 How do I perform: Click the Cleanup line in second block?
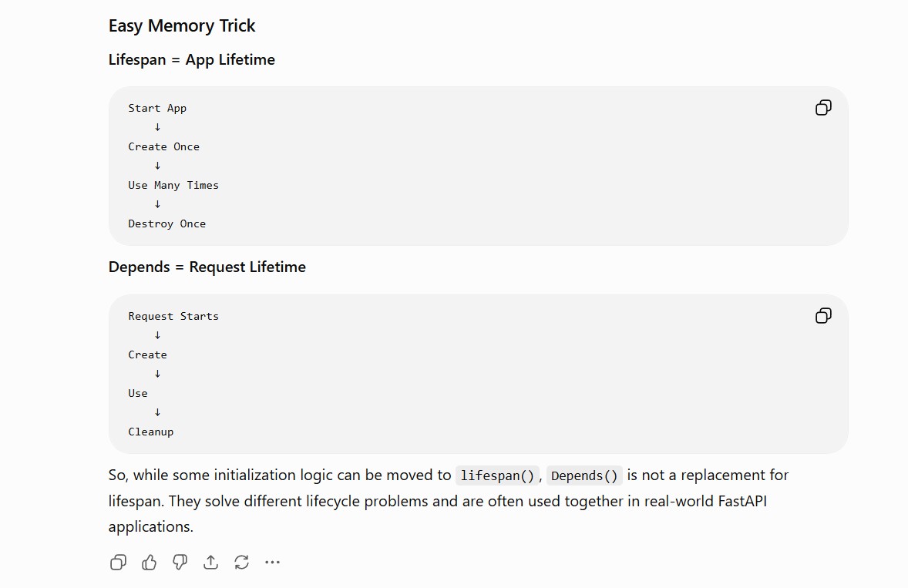(x=150, y=432)
